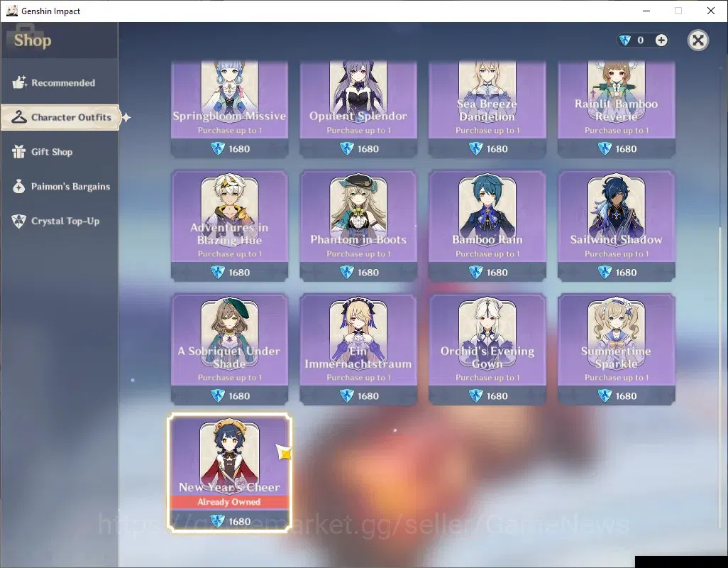
Task: Click the crystal icon under A Sobriquet Under Shade
Action: (x=218, y=395)
